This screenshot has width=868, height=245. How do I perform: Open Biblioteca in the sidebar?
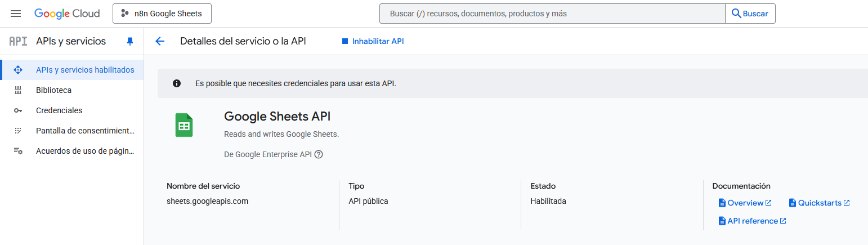click(x=53, y=90)
